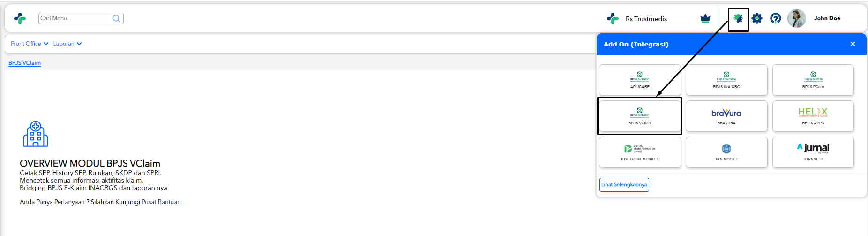Open the JKN MOBILE add-on
Image resolution: width=868 pixels, height=236 pixels.
pyautogui.click(x=726, y=152)
